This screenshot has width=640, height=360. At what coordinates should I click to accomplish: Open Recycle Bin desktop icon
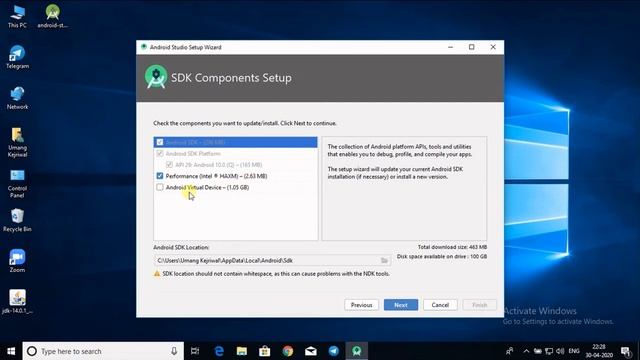pos(17,220)
